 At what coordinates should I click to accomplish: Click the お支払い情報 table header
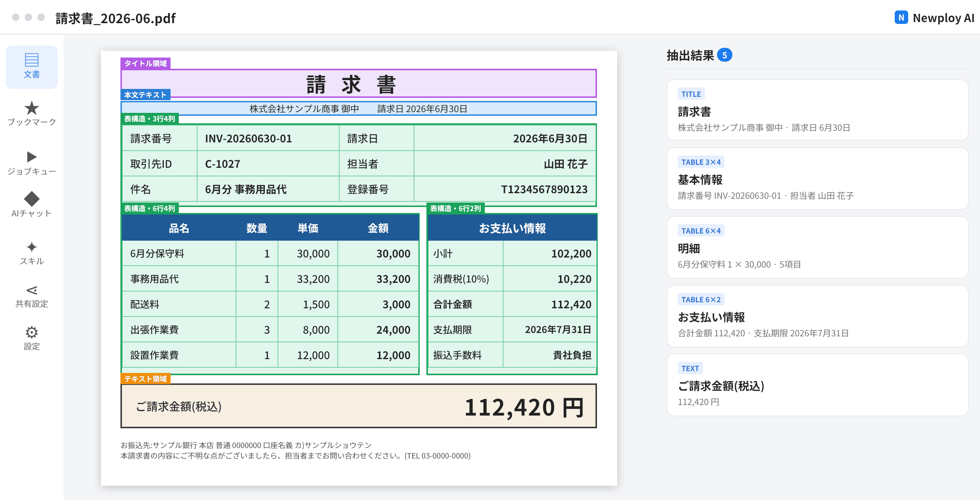coord(512,228)
